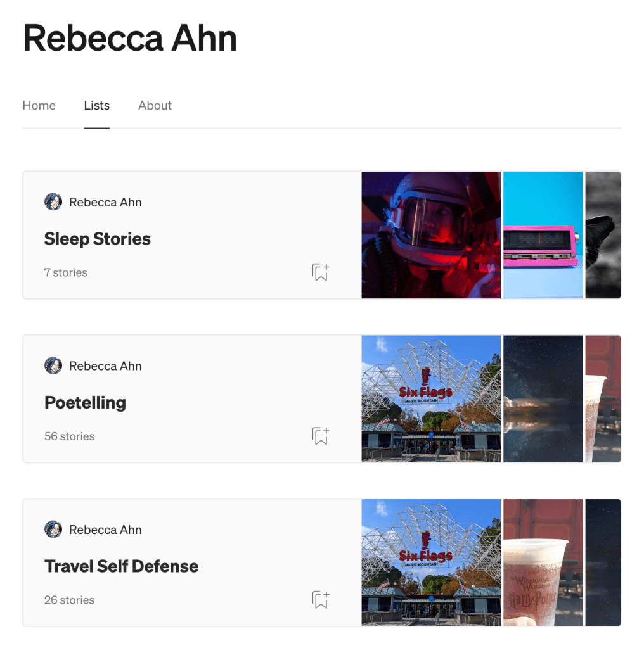Select the Lists tab
644x648 pixels.
coord(97,106)
